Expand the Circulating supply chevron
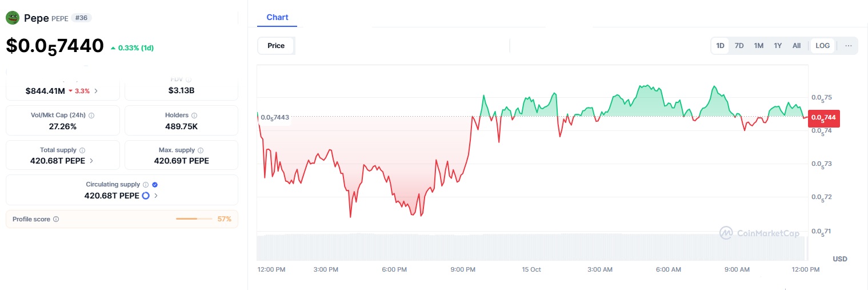The height and width of the screenshot is (290, 868). pyautogui.click(x=156, y=196)
